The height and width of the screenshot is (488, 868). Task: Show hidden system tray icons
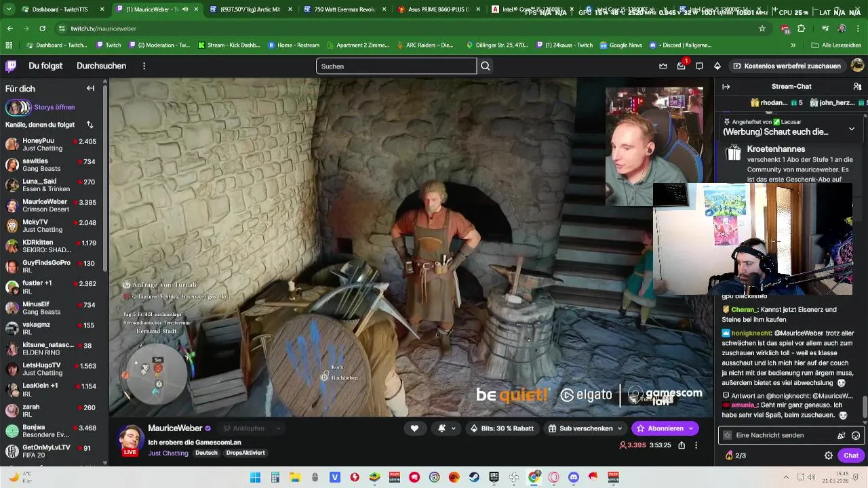click(x=787, y=477)
